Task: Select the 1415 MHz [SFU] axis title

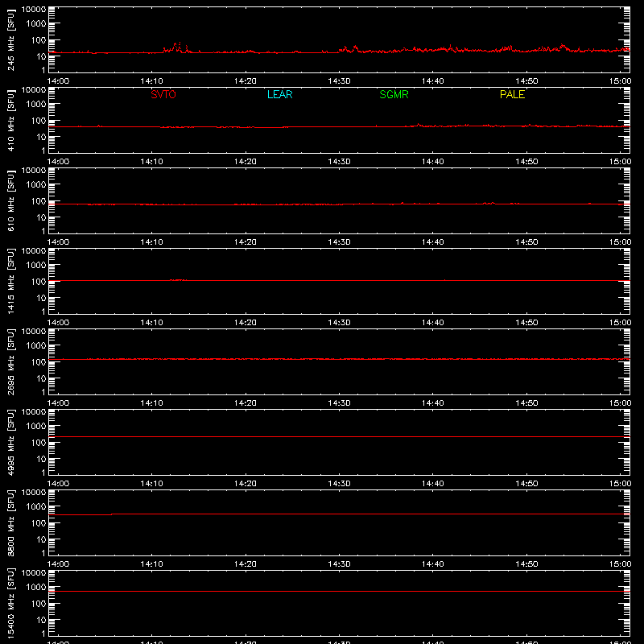Action: 10,281
